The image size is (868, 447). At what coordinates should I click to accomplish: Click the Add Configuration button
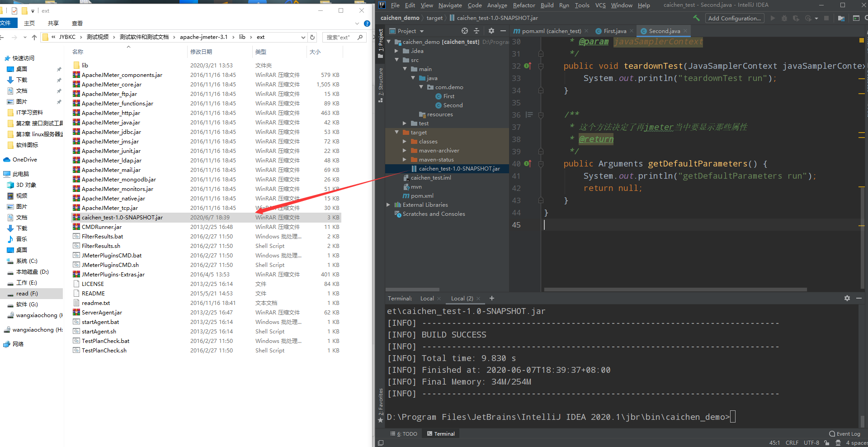click(x=735, y=18)
